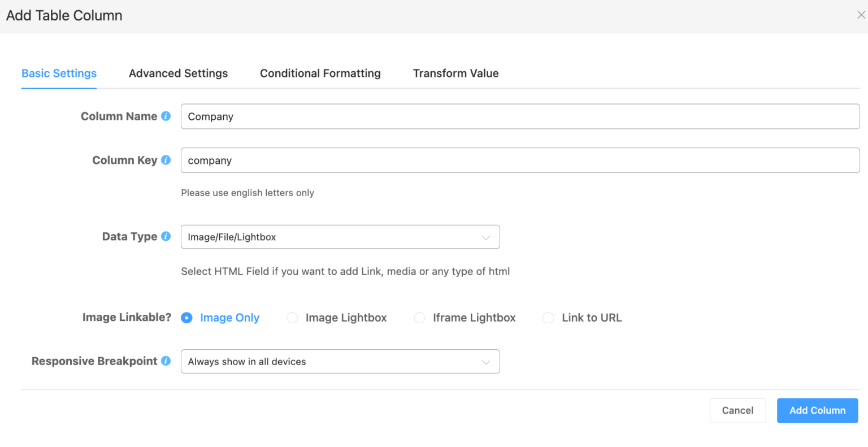
Task: Choose the Image Lightbox radio option
Action: pos(292,318)
